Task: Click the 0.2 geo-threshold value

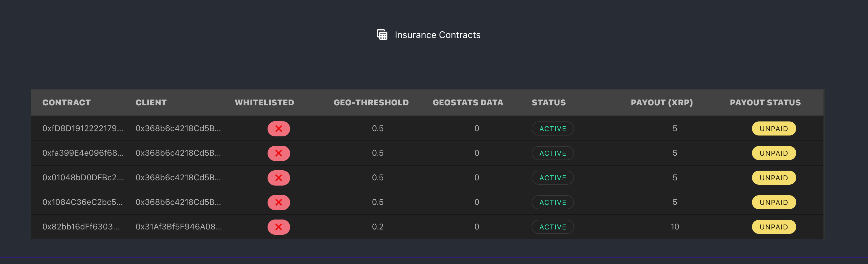Action: pyautogui.click(x=377, y=227)
